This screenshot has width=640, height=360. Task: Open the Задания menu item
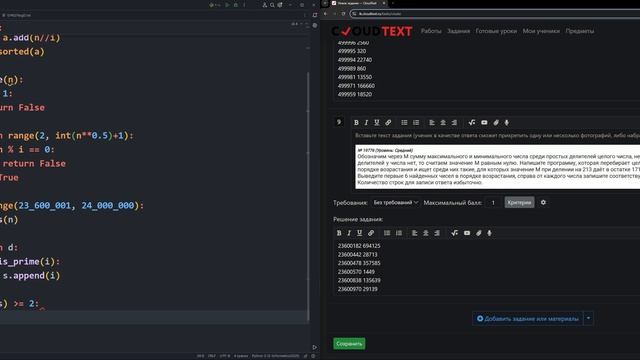click(458, 31)
